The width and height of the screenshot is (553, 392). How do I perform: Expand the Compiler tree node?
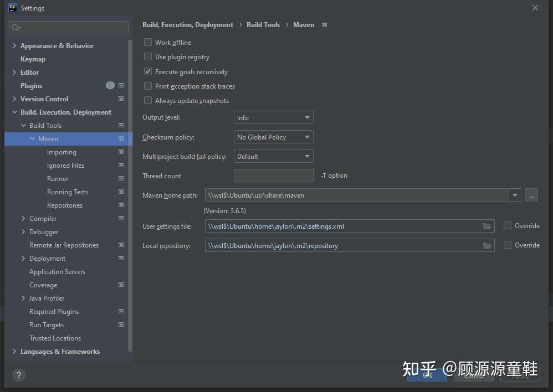[x=23, y=218]
